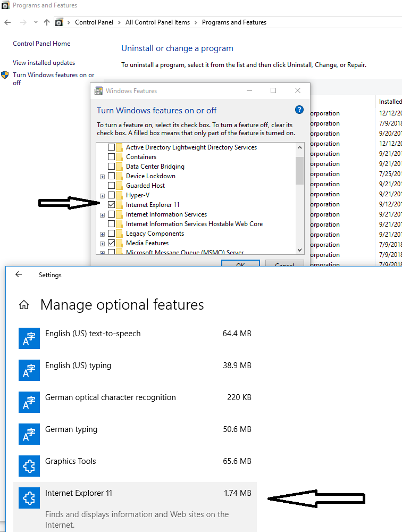Click the Installed column header
Viewport: 402px width, 532px height.
click(390, 102)
